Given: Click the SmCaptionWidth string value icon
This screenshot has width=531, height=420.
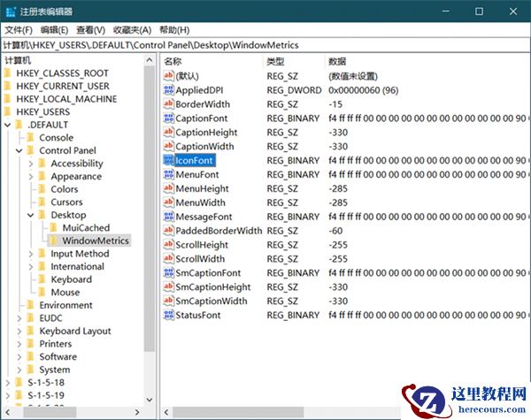Looking at the screenshot, I should click(x=168, y=301).
